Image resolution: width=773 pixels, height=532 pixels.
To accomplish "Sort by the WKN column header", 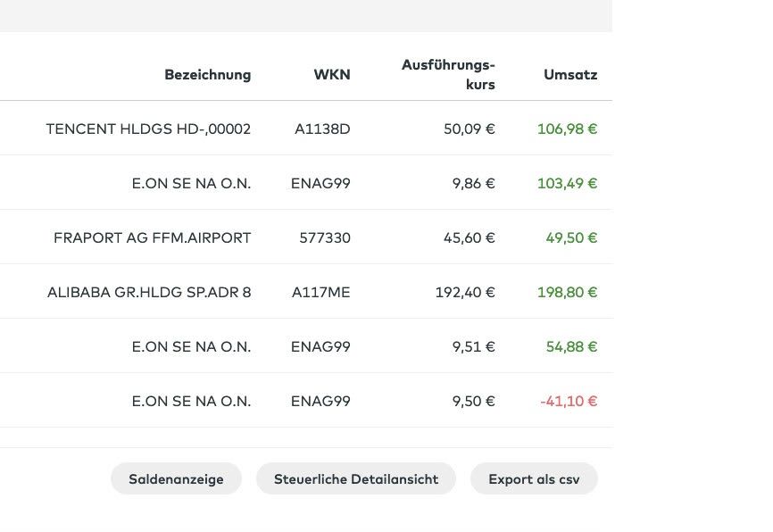I will click(x=332, y=75).
